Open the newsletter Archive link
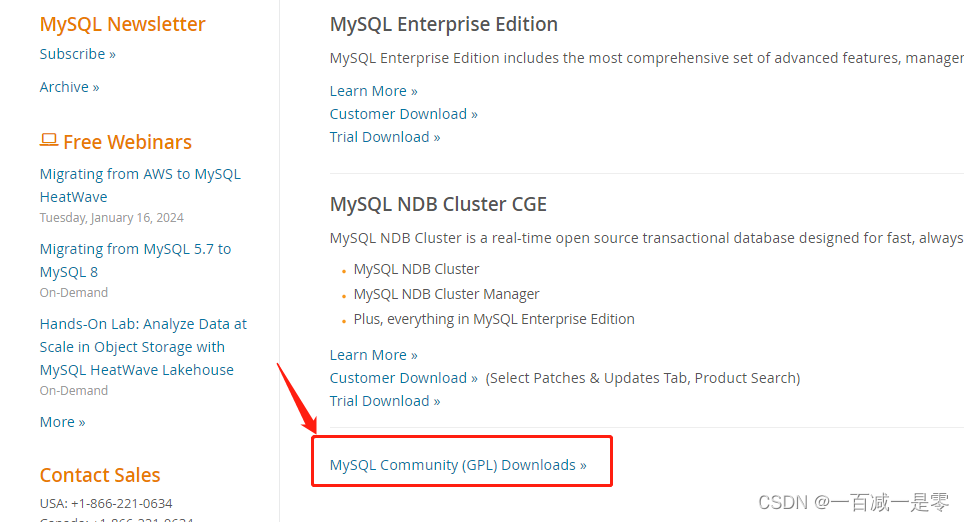The height and width of the screenshot is (522, 964). 69,87
